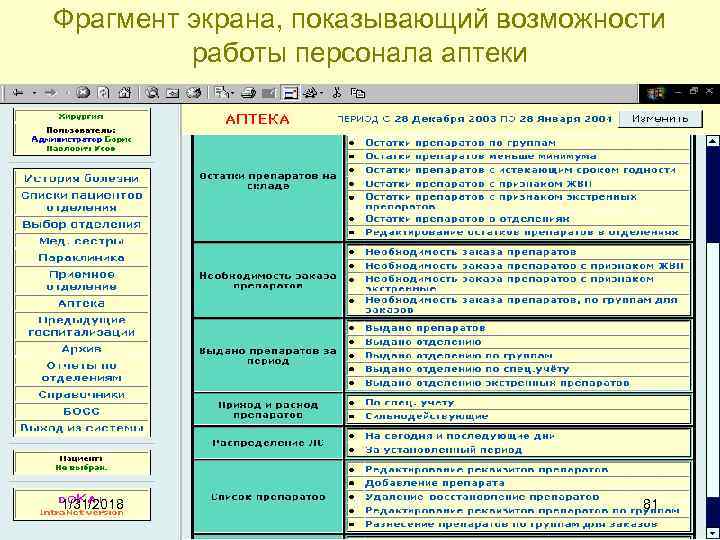This screenshot has width=720, height=540.
Task: Click the Cut scissors icon
Action: (337, 93)
